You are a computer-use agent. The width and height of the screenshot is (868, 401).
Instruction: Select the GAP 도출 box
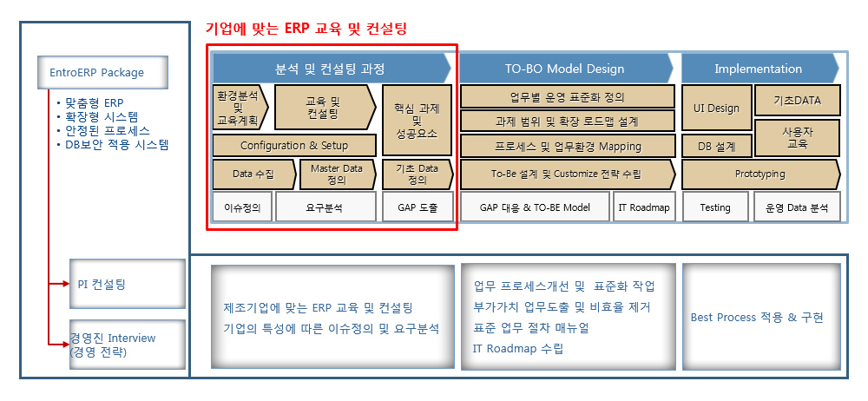click(x=418, y=207)
